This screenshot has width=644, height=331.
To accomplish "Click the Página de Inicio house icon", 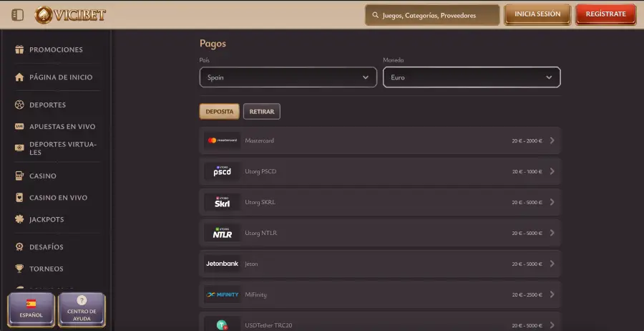I will [x=19, y=77].
